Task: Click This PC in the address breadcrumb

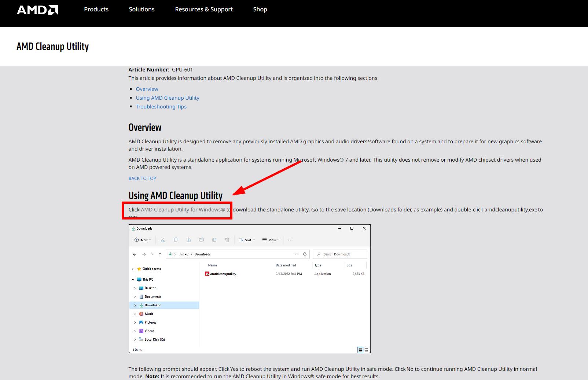Action: pos(183,254)
